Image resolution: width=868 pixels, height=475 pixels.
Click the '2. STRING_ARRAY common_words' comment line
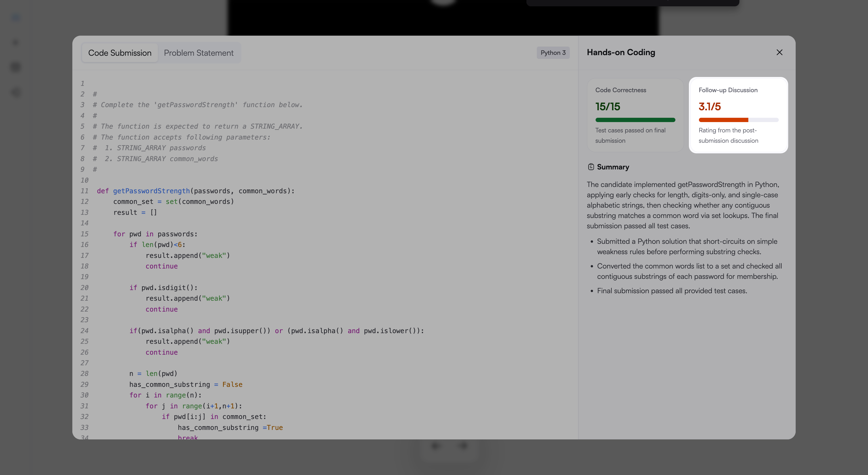click(x=155, y=159)
